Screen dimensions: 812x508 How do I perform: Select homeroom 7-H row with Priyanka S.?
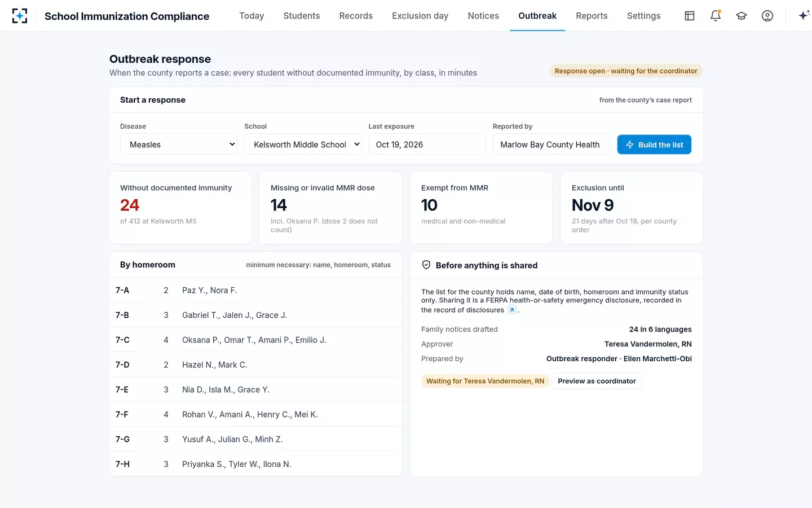click(x=255, y=464)
